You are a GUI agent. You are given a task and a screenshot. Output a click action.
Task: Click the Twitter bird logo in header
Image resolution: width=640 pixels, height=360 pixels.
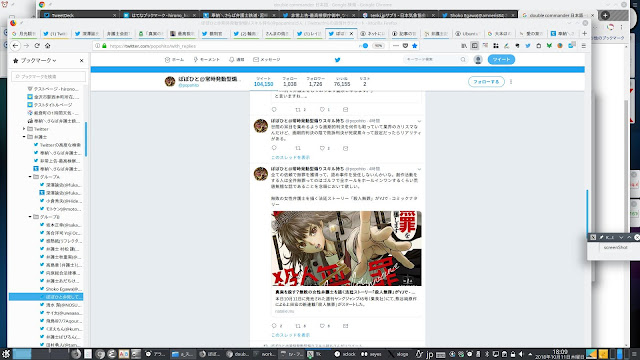click(337, 60)
